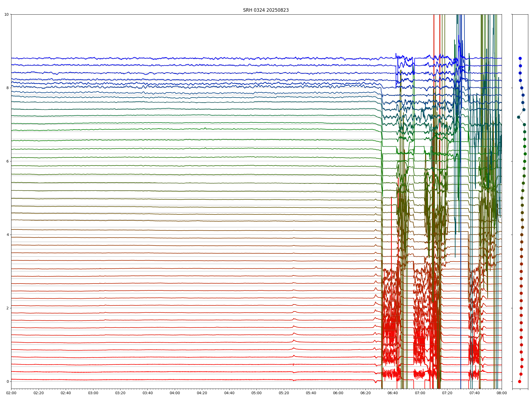Click the 05:00 time tick label
This screenshot has height=399, width=532.
[256, 393]
